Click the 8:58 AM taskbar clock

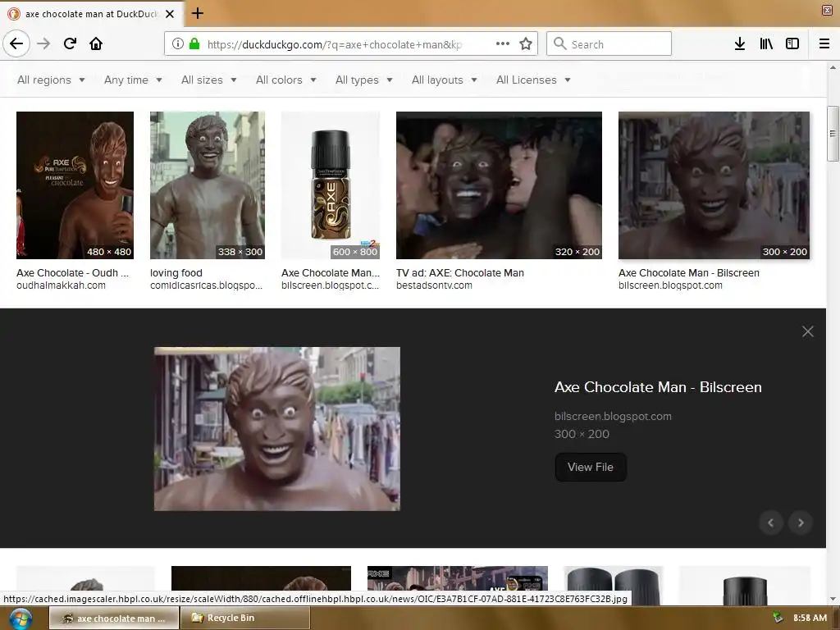click(810, 618)
